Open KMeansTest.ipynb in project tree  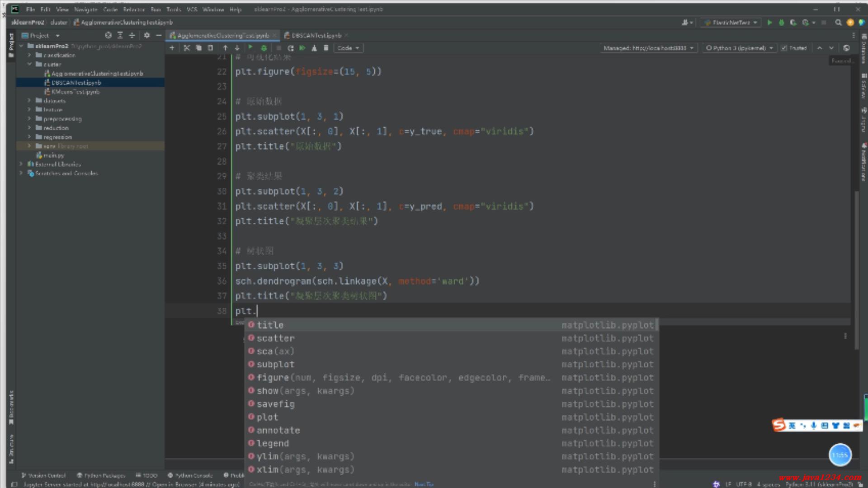pos(75,92)
